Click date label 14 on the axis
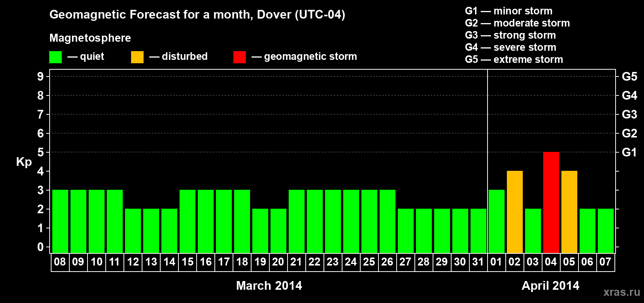 pos(169,262)
